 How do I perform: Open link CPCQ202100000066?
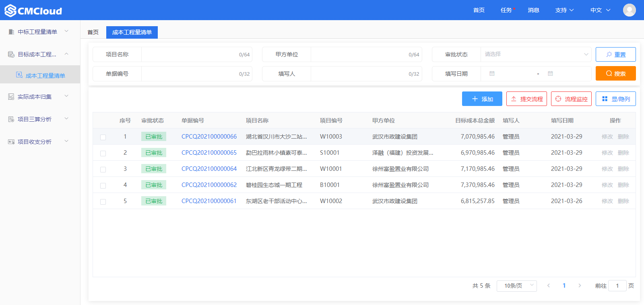click(209, 137)
